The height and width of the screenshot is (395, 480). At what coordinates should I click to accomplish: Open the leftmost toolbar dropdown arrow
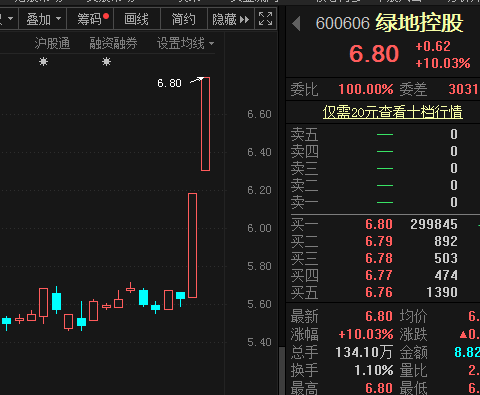coord(10,19)
